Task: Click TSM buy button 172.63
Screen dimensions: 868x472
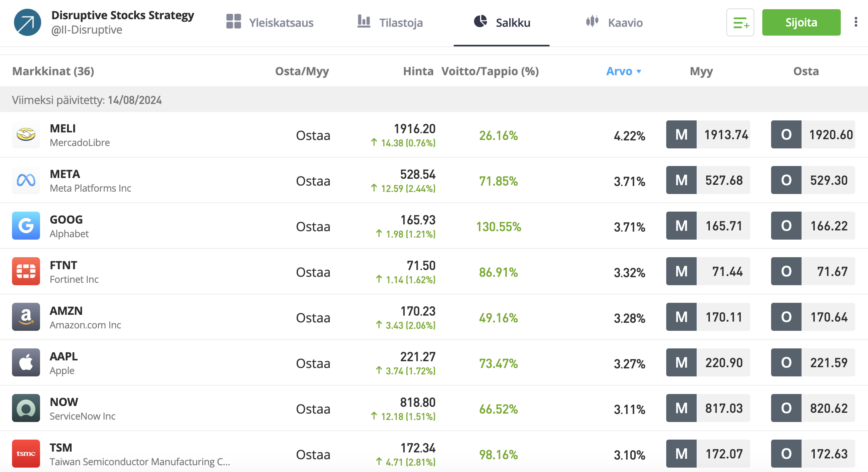Action: coord(813,454)
